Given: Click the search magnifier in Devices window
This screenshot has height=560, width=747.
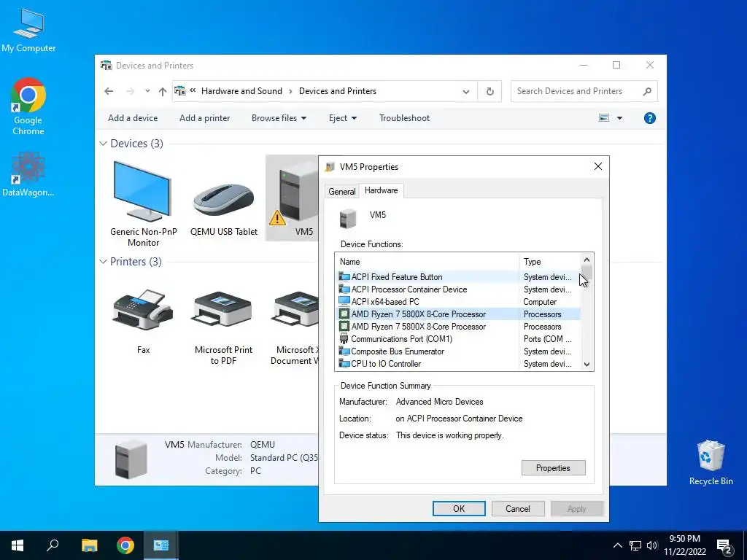Looking at the screenshot, I should pos(646,91).
